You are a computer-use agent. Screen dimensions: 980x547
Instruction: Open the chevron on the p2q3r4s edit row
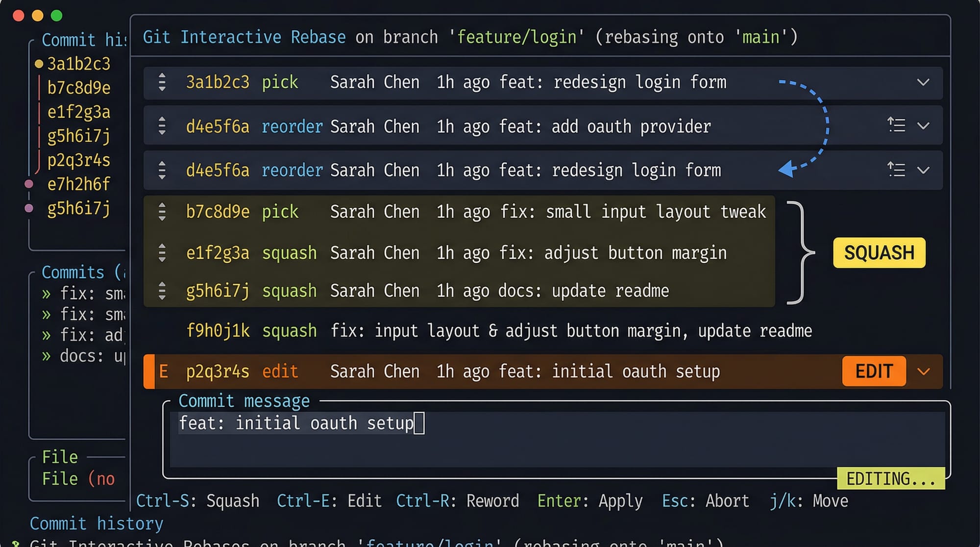[x=924, y=372]
